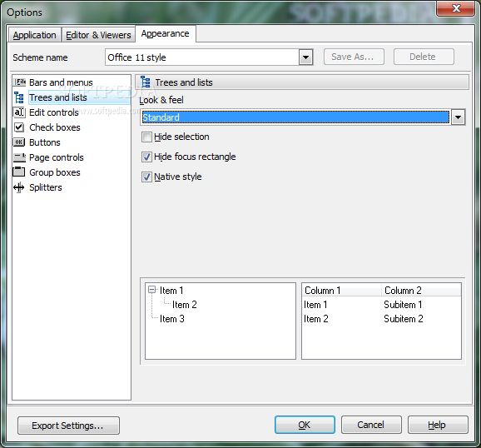The image size is (481, 448).
Task: Click the Group boxes icon
Action: [x=18, y=172]
